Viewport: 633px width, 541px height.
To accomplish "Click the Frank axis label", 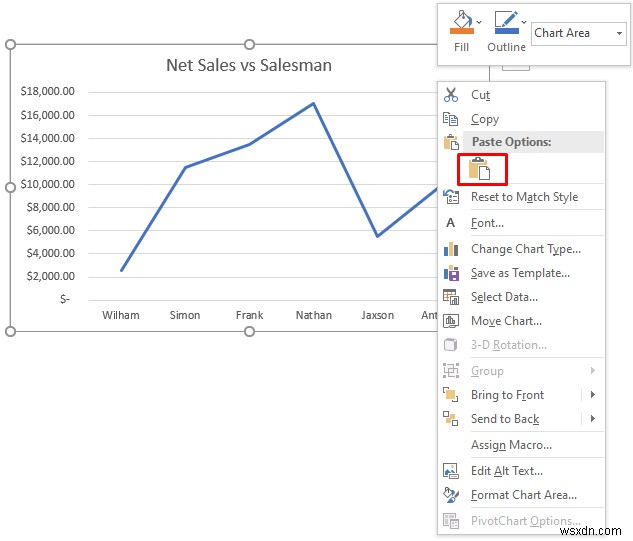I will pos(249,315).
